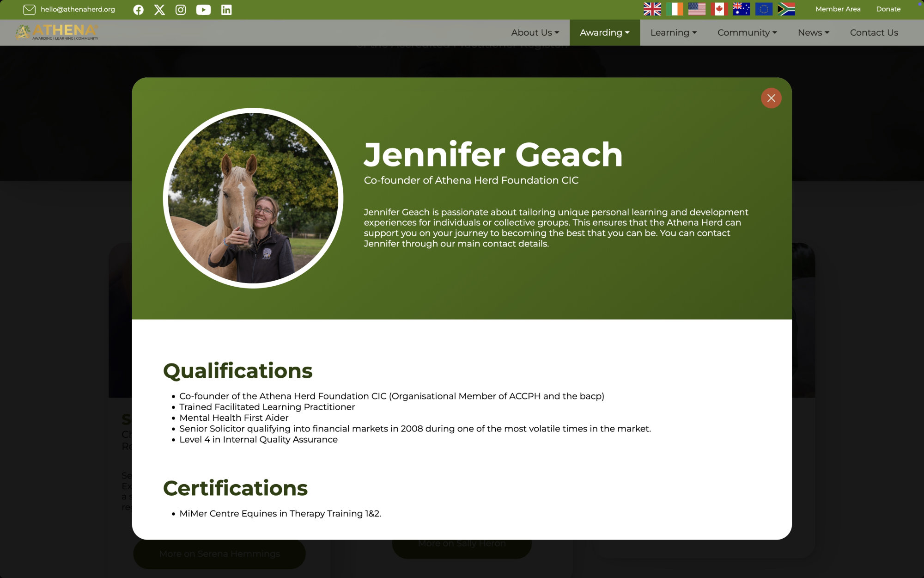This screenshot has height=578, width=924.
Task: Click Jennifer Geach's circular profile photo
Action: (x=253, y=198)
